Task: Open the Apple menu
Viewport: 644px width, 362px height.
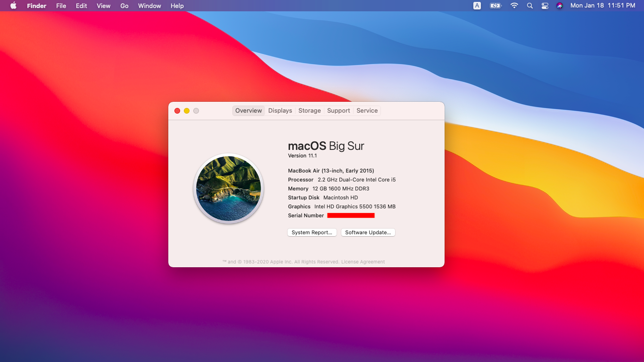Action: pyautogui.click(x=13, y=6)
